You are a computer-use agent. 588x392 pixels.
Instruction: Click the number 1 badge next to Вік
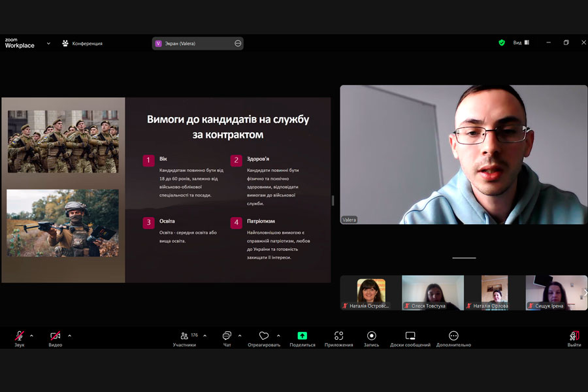click(x=148, y=160)
